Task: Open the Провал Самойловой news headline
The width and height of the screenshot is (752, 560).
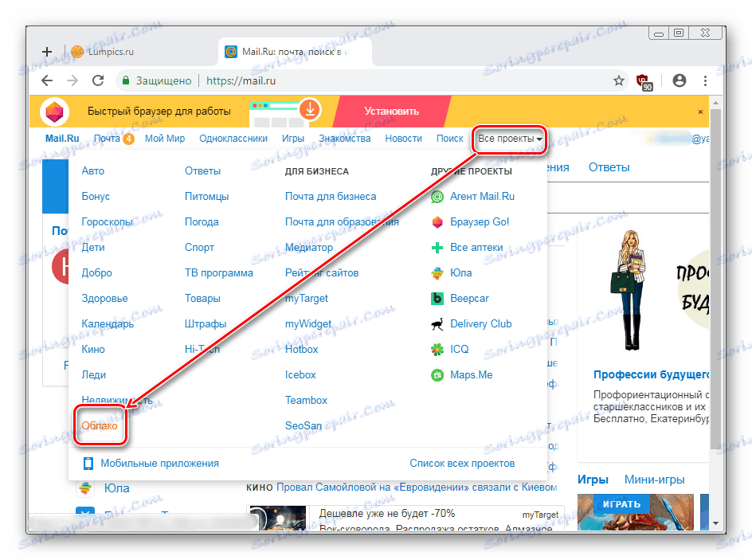Action: pyautogui.click(x=417, y=488)
